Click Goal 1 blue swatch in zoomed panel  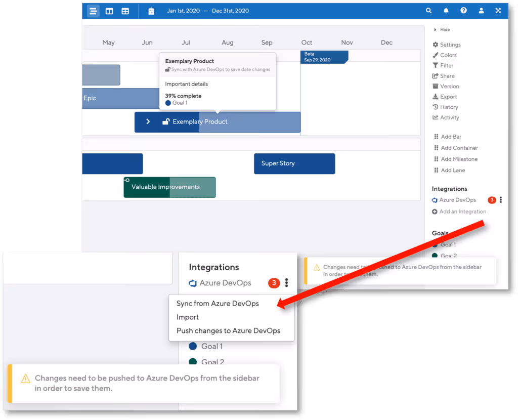click(x=193, y=346)
